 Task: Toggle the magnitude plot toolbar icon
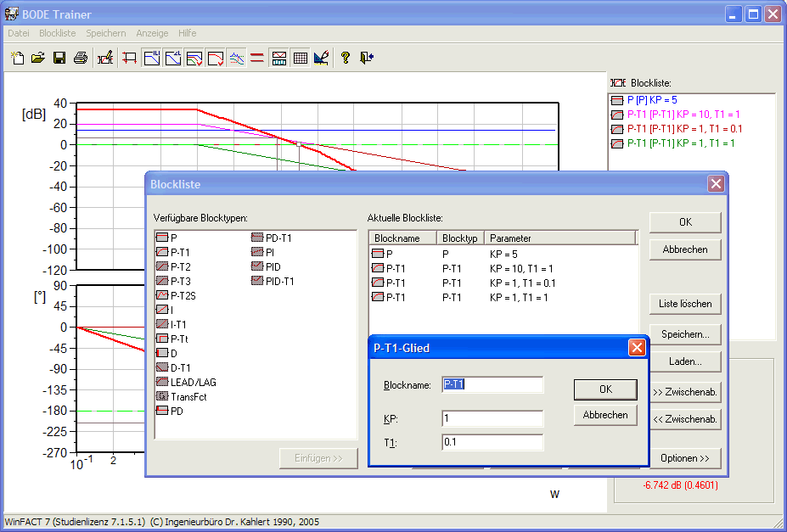[x=152, y=58]
